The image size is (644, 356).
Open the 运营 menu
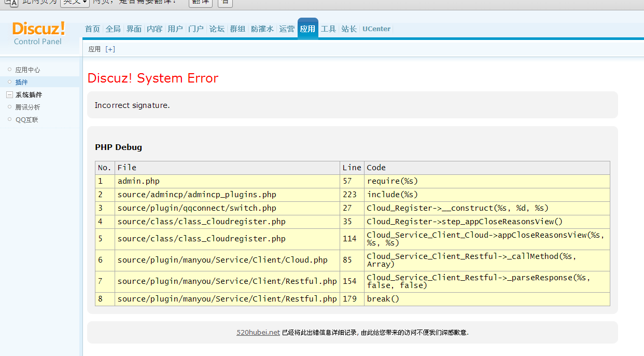coord(287,29)
